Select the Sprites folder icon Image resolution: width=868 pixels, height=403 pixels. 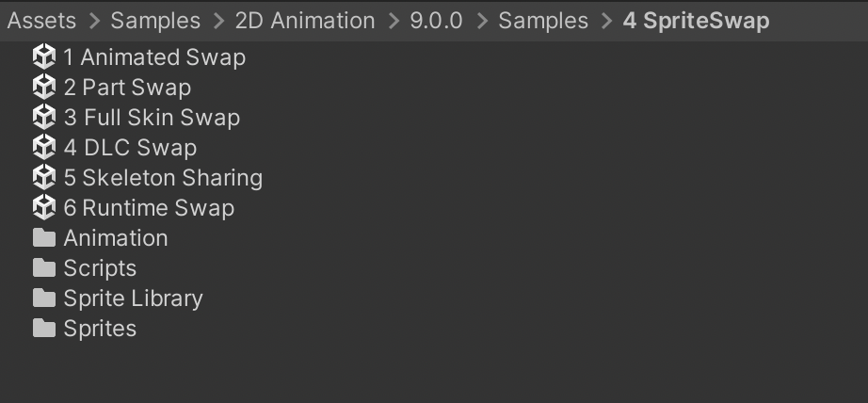point(44,329)
